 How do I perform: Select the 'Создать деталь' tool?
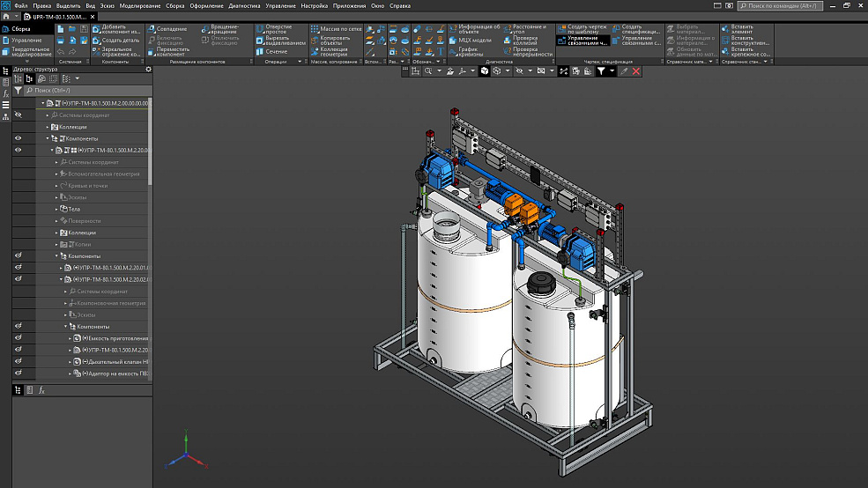pyautogui.click(x=96, y=41)
